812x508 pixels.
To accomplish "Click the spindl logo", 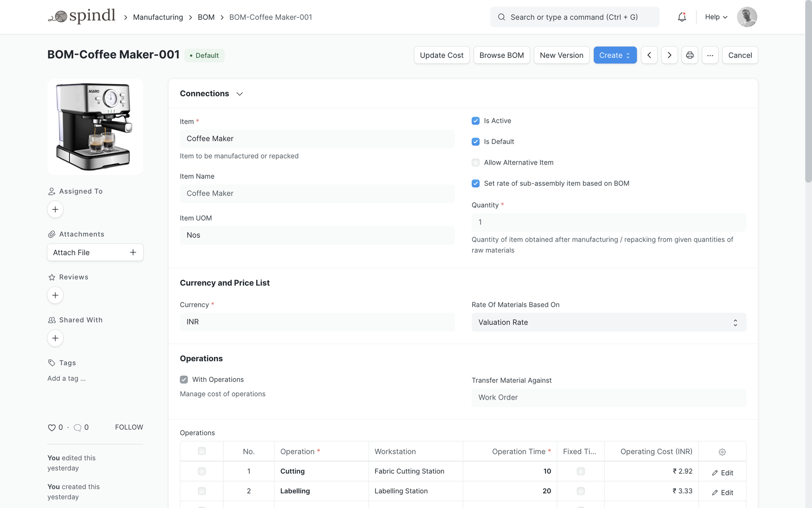I will click(x=82, y=16).
